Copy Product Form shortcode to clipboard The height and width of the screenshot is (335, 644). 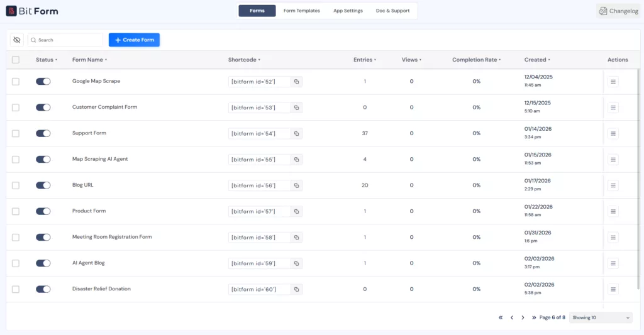(297, 211)
